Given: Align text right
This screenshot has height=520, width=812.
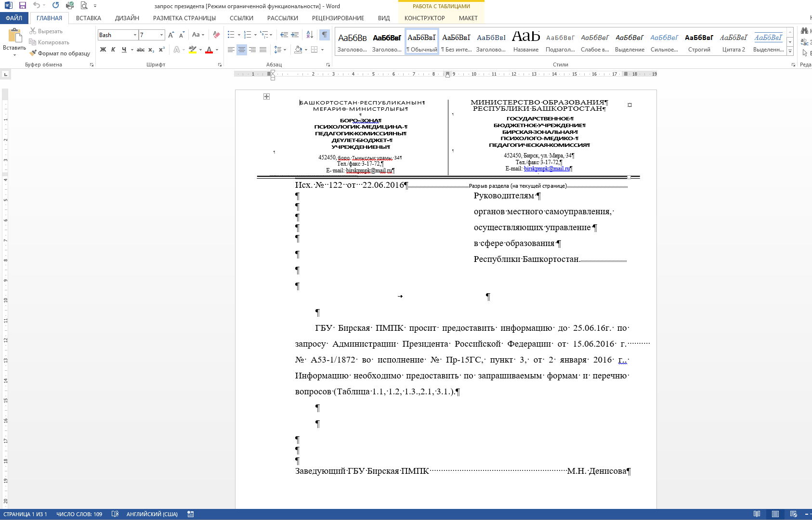Looking at the screenshot, I should (252, 50).
